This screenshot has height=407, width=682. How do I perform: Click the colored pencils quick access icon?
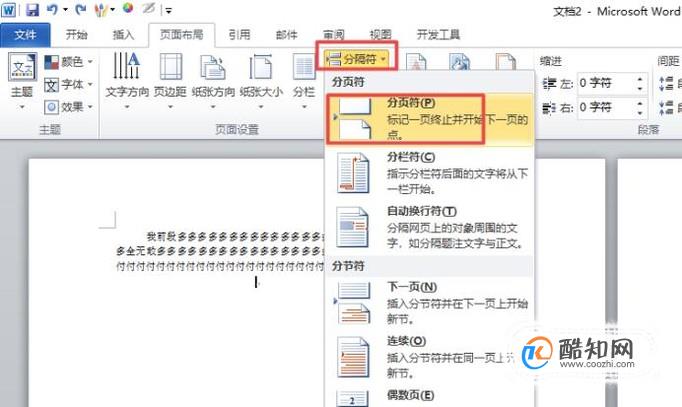click(101, 10)
